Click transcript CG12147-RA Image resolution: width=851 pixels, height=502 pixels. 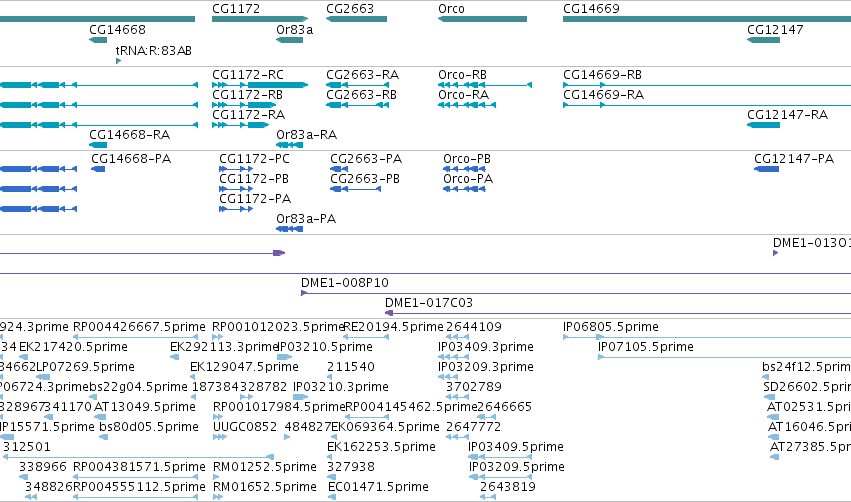click(x=788, y=115)
